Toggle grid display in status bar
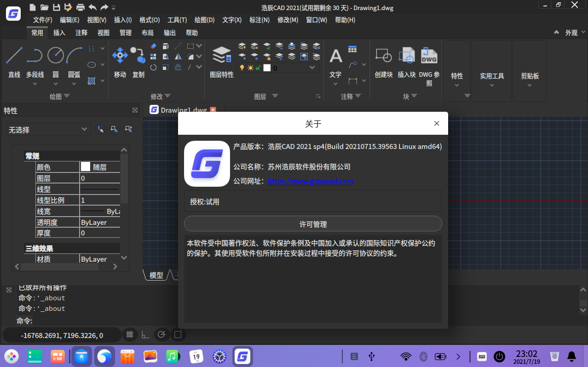 [x=130, y=335]
